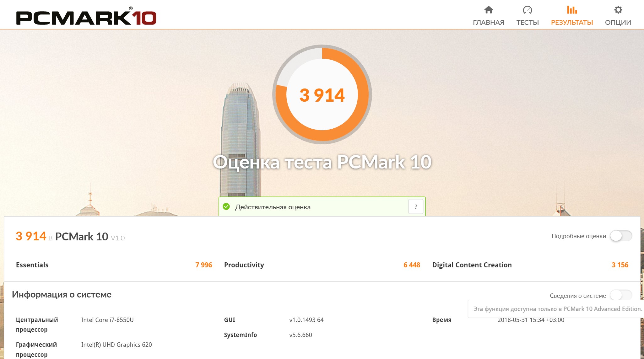Select the РЕЗУЛЬТАТЫ bar chart icon
Image resolution: width=644 pixels, height=359 pixels.
(x=572, y=10)
